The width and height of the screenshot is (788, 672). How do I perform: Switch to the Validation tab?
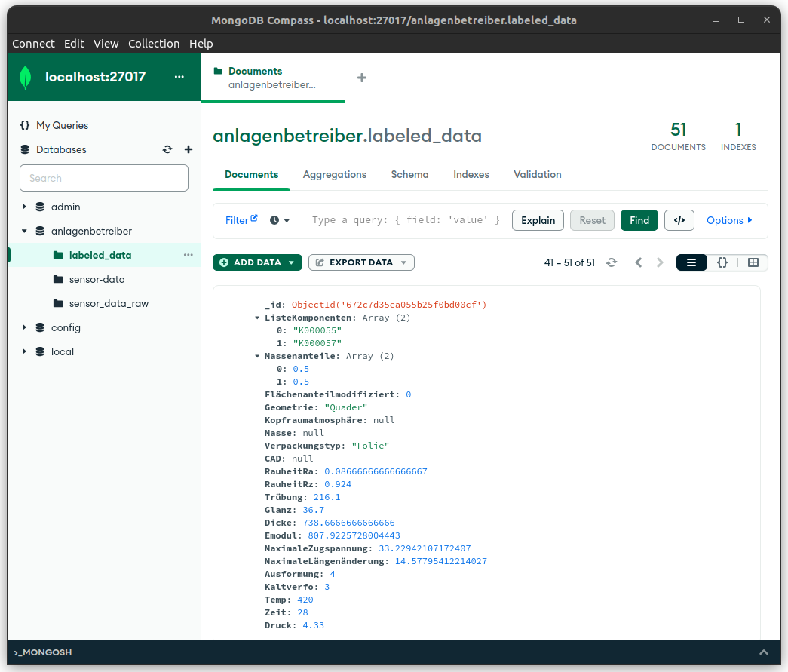[537, 175]
